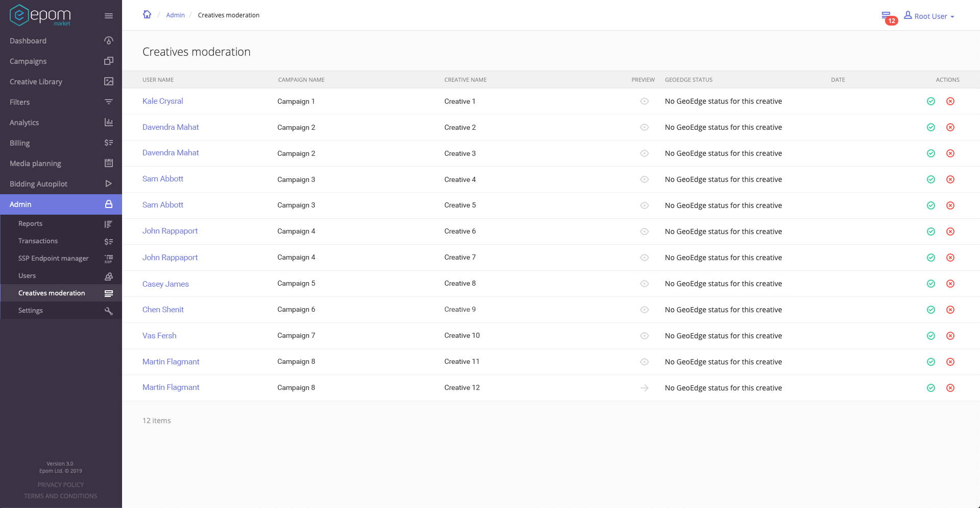
Task: Show preview of Creative 6 via eye icon
Action: pyautogui.click(x=644, y=232)
